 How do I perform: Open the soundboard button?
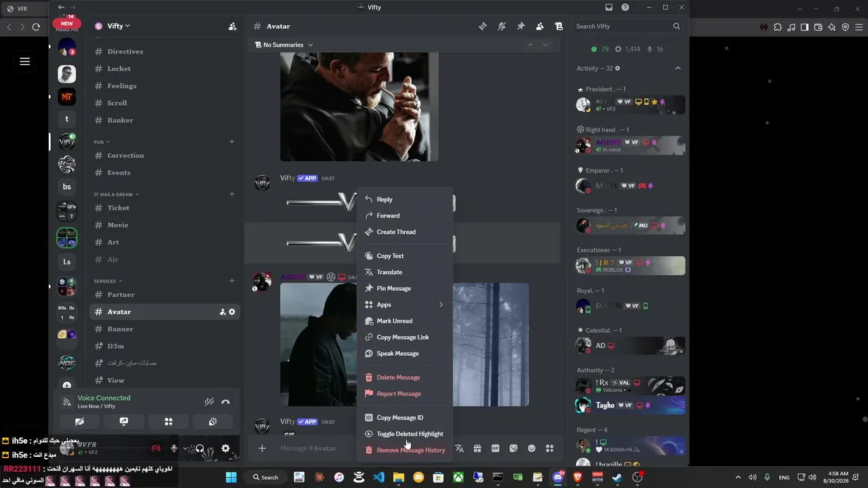click(x=213, y=422)
